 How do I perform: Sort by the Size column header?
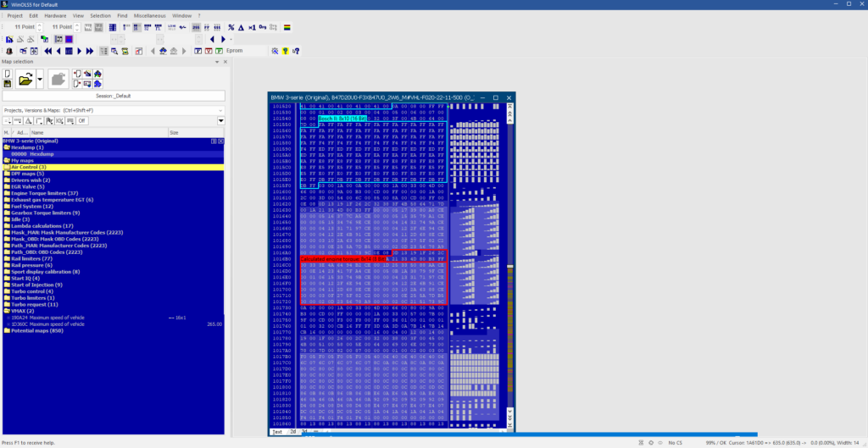(196, 133)
